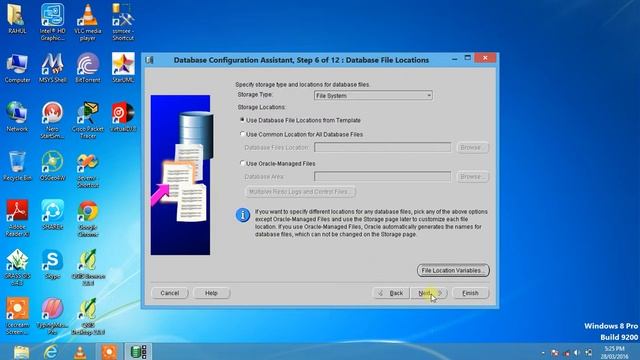Open File Explorer from the taskbar
This screenshot has height=360, width=640.
[21, 352]
